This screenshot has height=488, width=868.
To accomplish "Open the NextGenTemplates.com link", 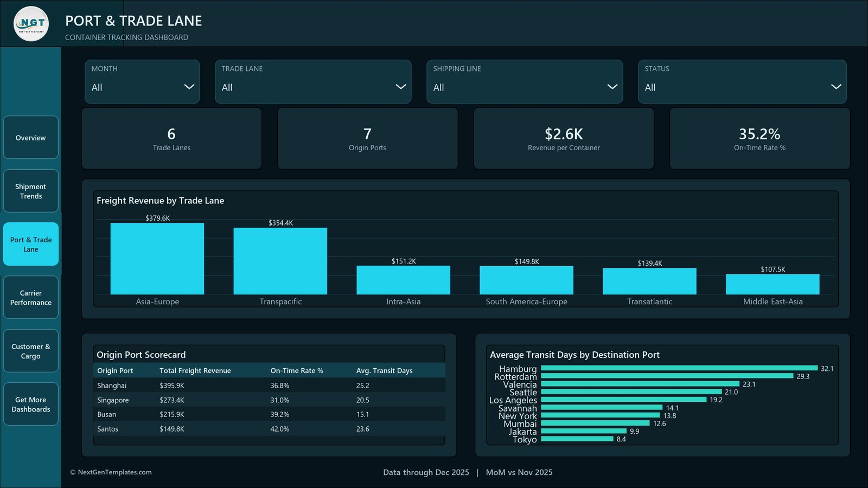I will click(111, 472).
